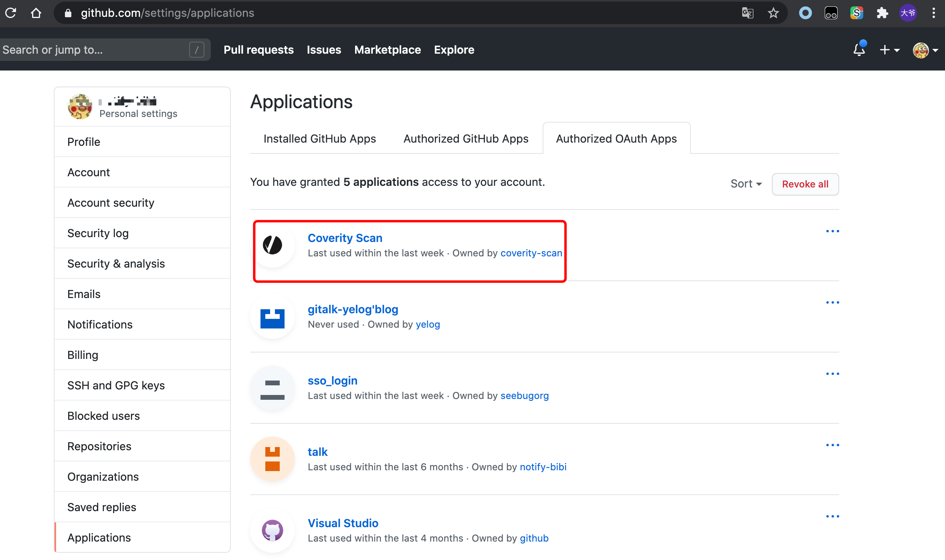
Task: Click the padlock site info icon
Action: coord(68,13)
